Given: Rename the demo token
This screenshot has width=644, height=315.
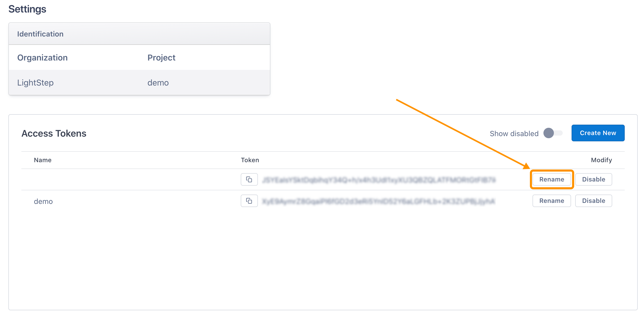Looking at the screenshot, I should pos(552,201).
